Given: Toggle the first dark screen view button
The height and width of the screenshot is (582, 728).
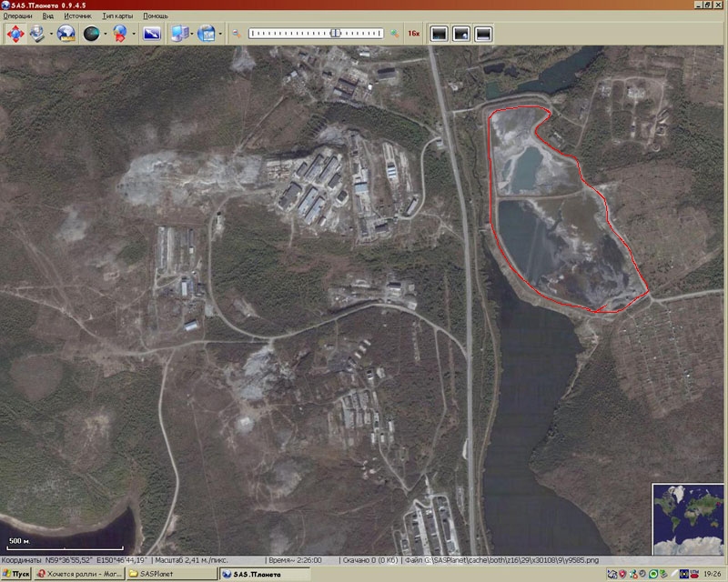Looking at the screenshot, I should tap(440, 34).
